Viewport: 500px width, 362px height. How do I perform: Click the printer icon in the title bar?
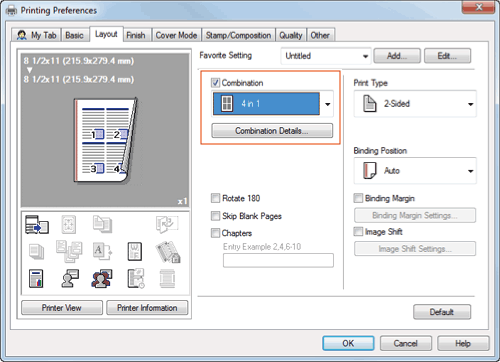(11, 11)
